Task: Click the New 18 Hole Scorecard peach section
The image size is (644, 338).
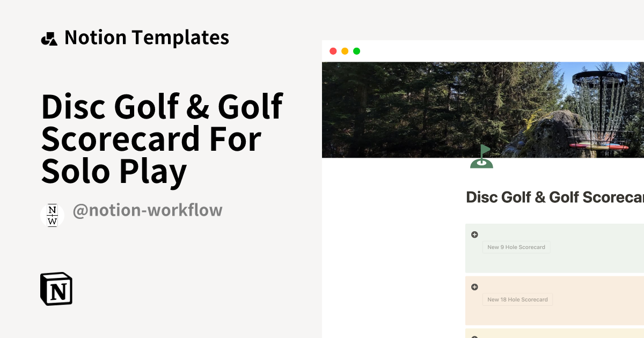Action: tap(553, 300)
